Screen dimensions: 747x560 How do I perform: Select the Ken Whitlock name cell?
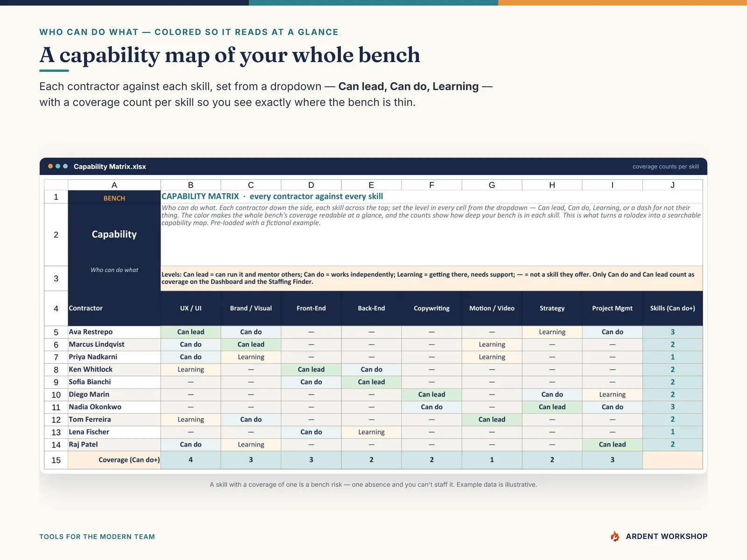pos(114,370)
